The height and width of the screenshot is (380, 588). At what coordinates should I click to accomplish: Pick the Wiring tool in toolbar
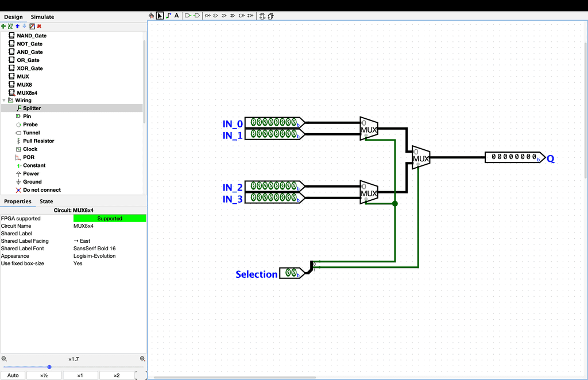click(168, 15)
